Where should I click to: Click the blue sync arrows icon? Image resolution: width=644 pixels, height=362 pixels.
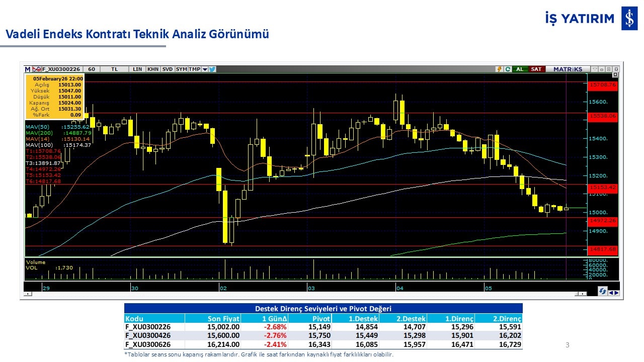[602, 291]
